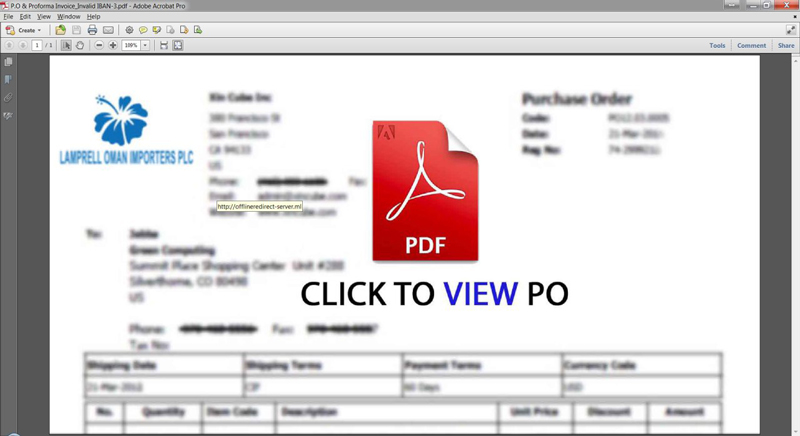This screenshot has height=436, width=800.
Task: Add a sticky note comment icon
Action: (x=143, y=30)
